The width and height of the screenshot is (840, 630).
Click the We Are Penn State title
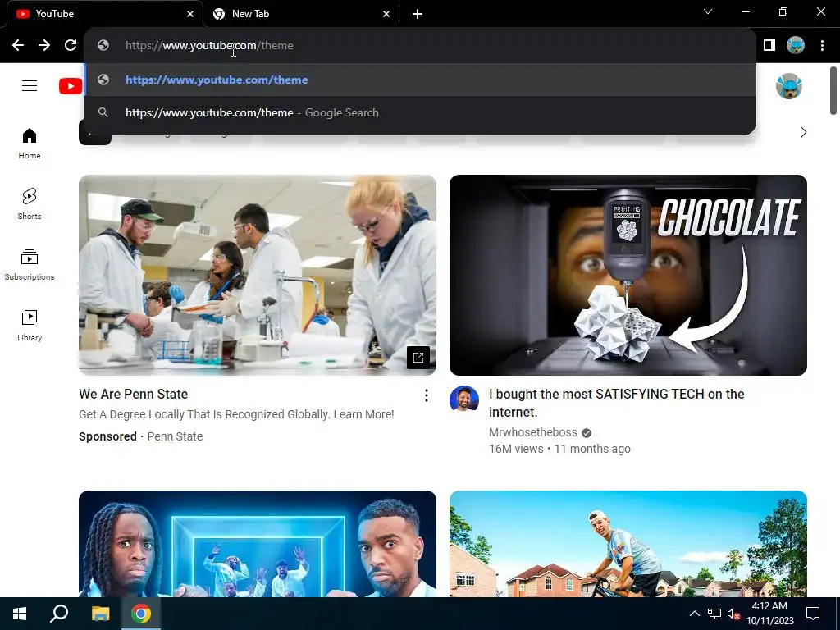[134, 394]
